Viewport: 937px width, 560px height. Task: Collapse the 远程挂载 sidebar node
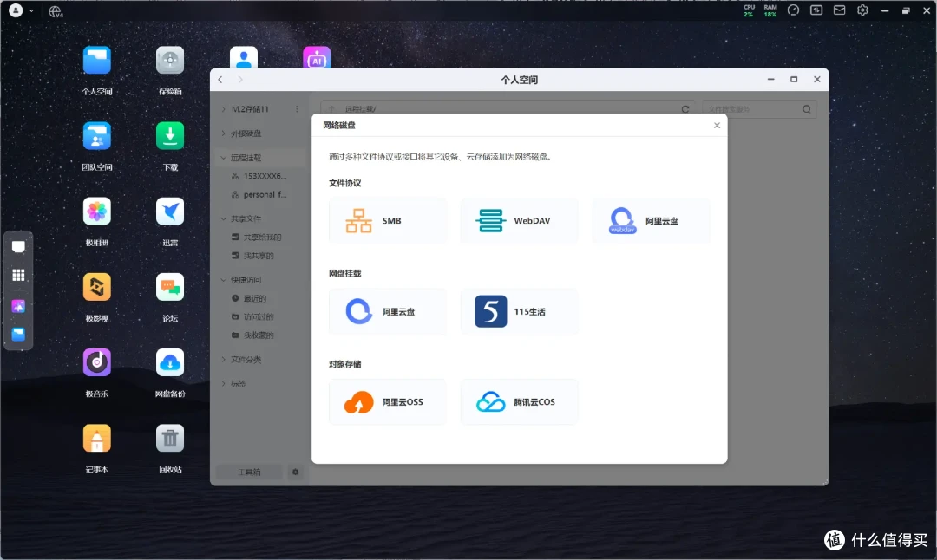(x=224, y=158)
